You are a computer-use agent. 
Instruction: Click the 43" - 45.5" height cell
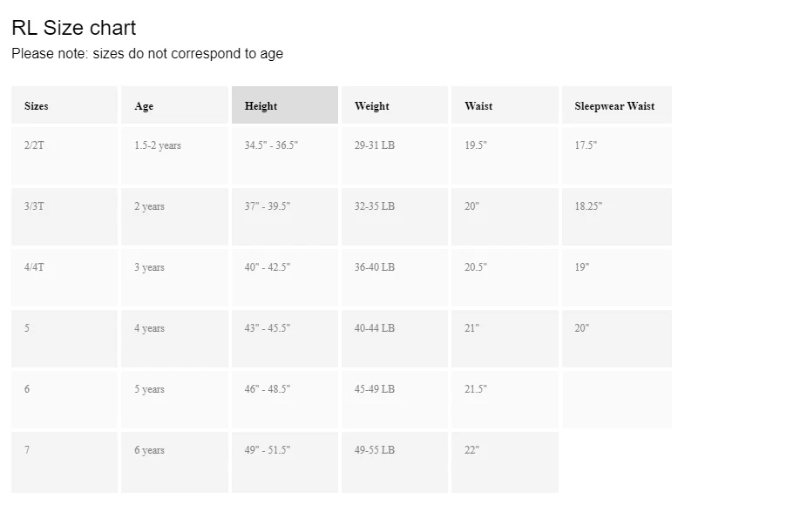point(285,339)
